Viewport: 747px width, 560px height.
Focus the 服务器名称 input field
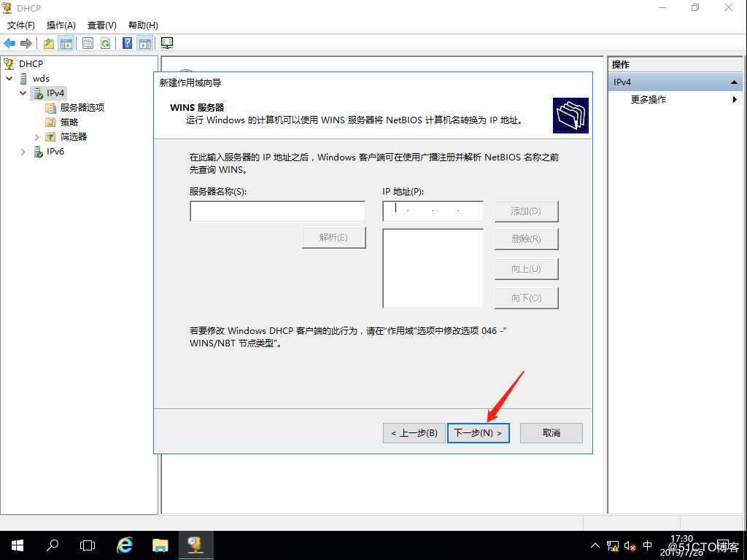click(x=277, y=211)
